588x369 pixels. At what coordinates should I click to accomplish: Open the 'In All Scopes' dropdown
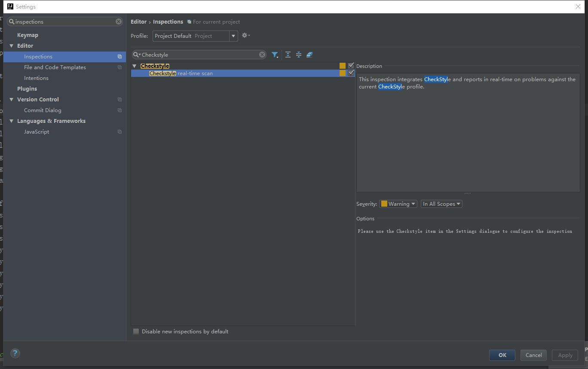[441, 204]
